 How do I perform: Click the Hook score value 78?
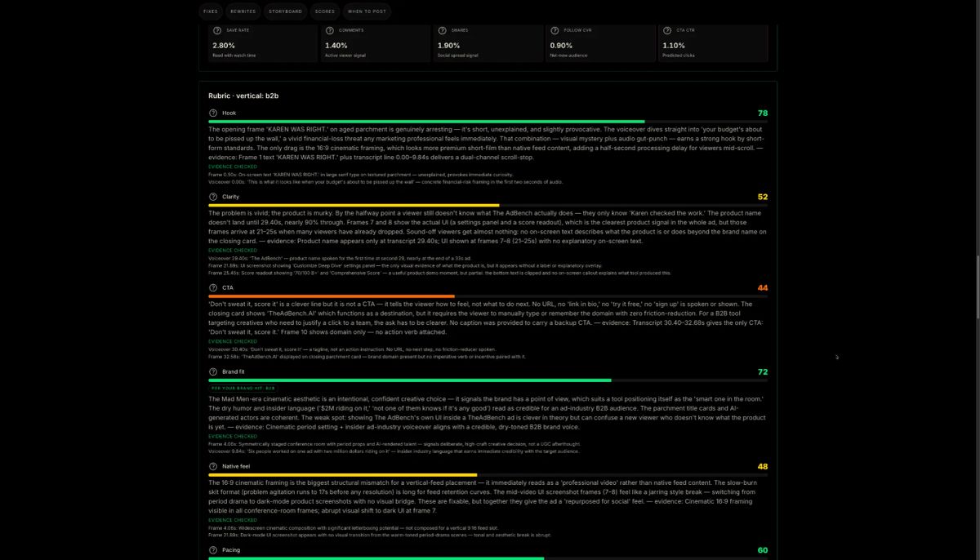[x=763, y=113]
